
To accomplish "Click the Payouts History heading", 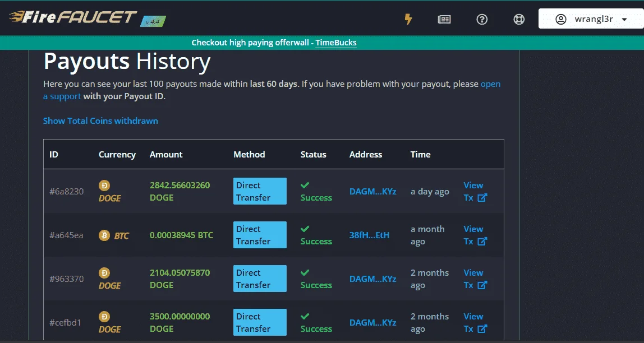I will [x=127, y=62].
